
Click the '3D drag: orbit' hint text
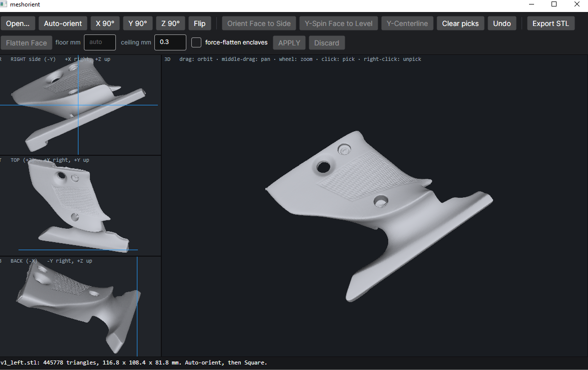[x=189, y=59]
